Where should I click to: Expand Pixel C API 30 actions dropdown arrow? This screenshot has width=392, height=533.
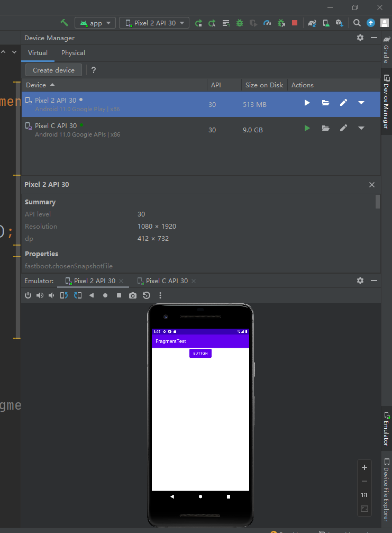tap(361, 128)
